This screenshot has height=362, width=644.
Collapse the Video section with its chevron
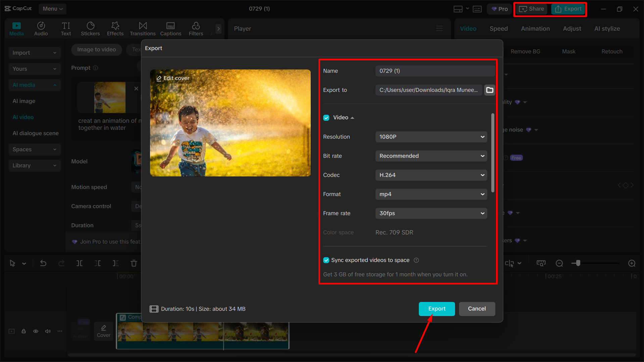tap(352, 117)
